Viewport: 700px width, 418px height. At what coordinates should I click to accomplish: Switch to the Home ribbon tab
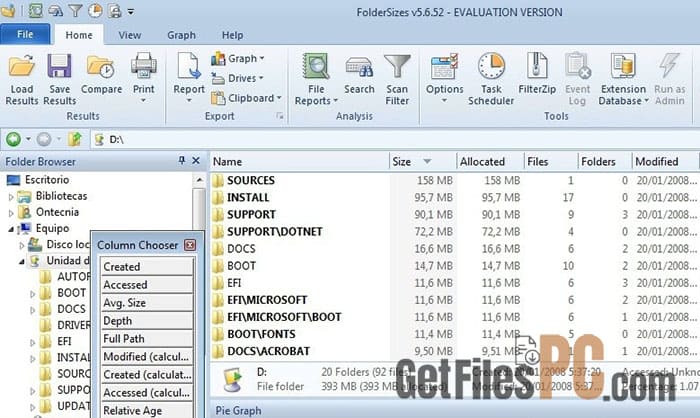click(x=79, y=35)
